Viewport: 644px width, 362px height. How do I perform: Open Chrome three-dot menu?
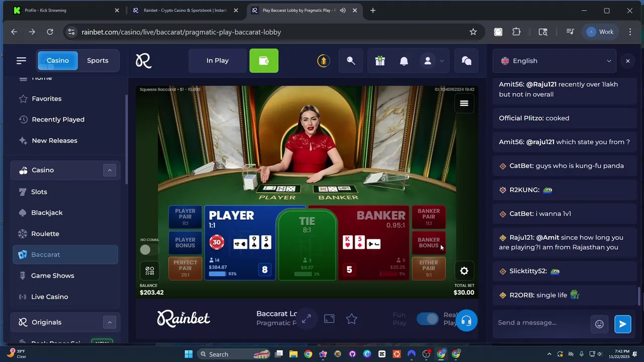click(630, 32)
